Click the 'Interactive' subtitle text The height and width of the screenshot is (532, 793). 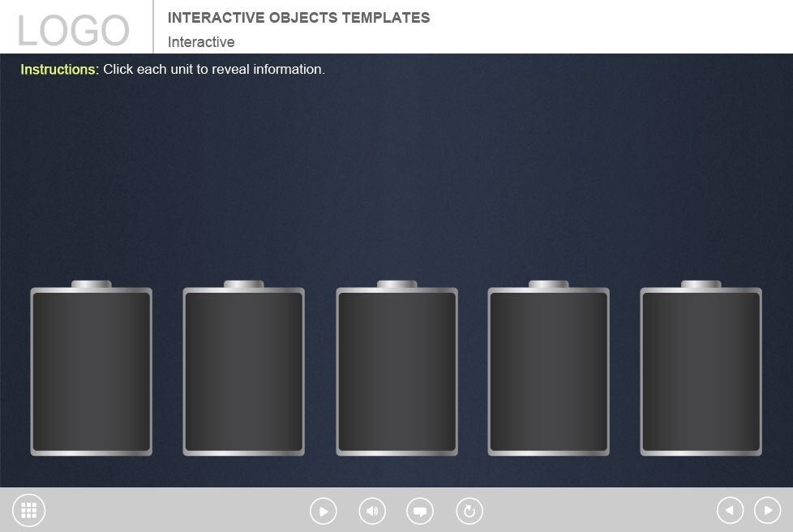[x=201, y=42]
